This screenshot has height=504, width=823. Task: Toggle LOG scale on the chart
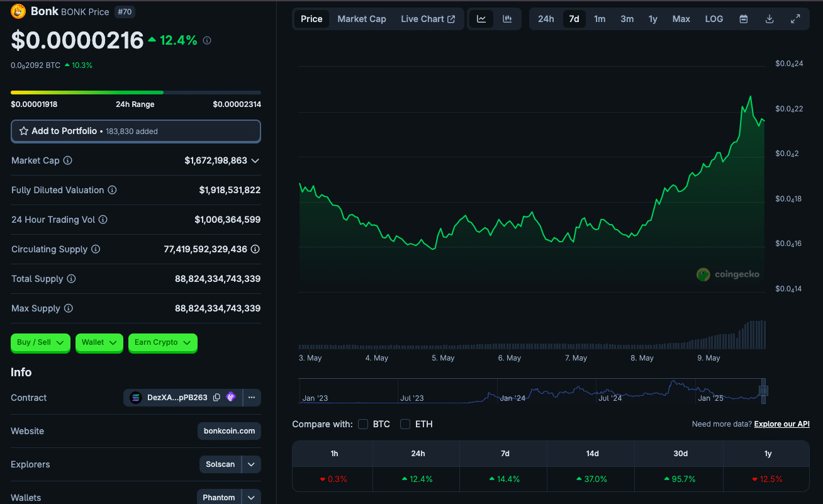[714, 19]
